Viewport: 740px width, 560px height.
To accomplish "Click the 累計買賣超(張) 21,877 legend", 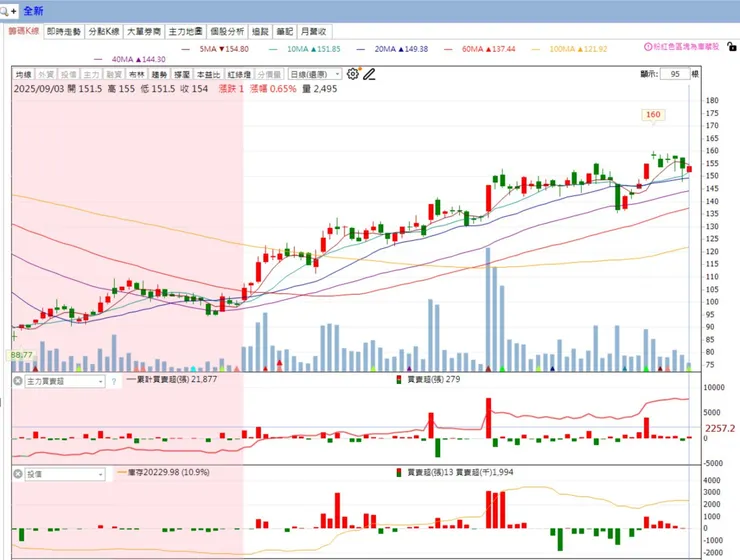I will (x=172, y=379).
